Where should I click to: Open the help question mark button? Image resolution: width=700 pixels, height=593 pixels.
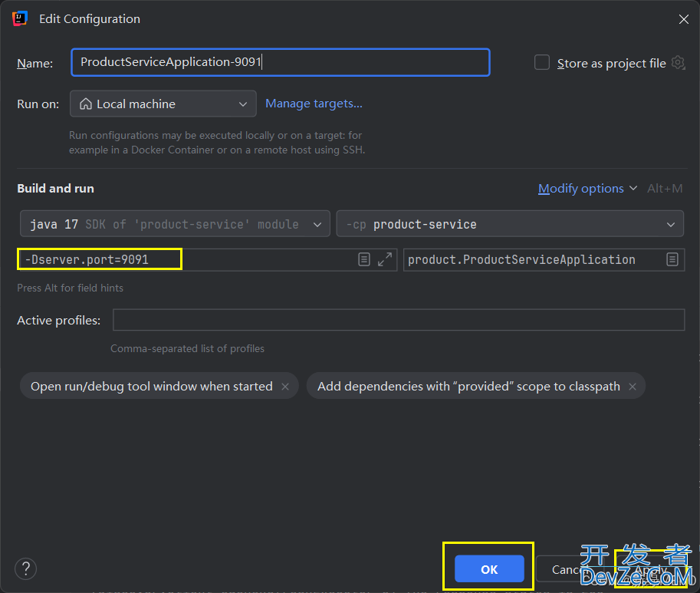pyautogui.click(x=26, y=569)
